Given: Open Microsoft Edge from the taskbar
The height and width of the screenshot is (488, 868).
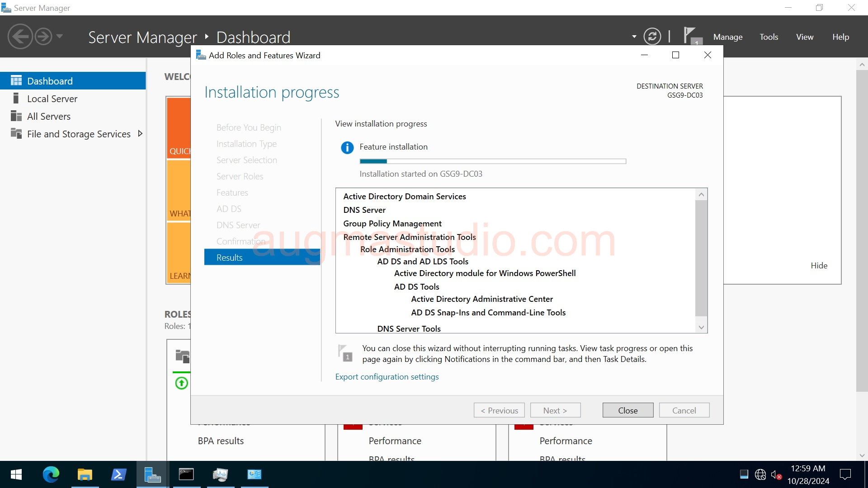Looking at the screenshot, I should point(51,474).
